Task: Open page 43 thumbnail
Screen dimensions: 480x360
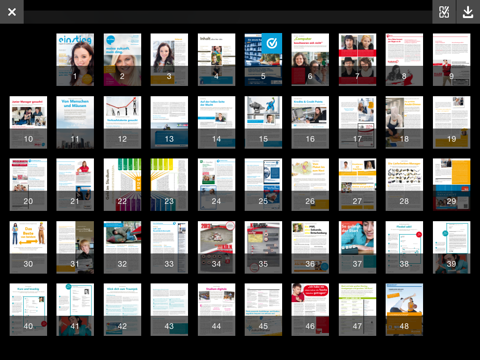Action: tap(169, 310)
